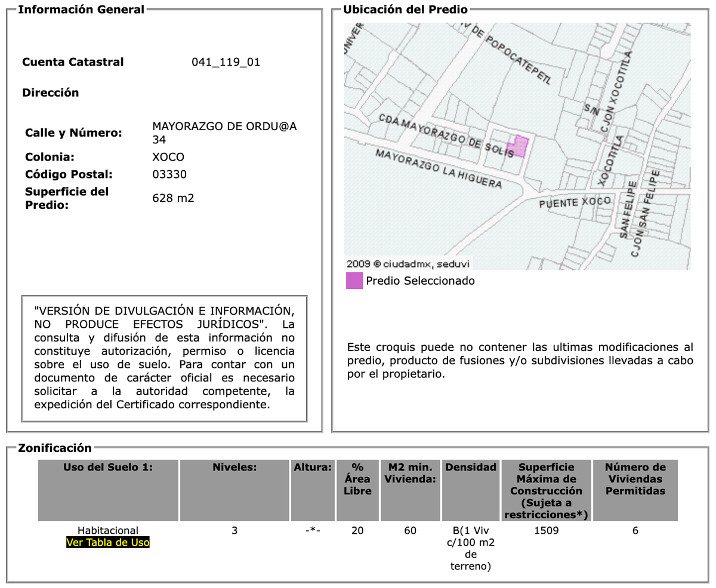The image size is (716, 588).
Task: Click the Código Postal label
Action: [x=69, y=174]
